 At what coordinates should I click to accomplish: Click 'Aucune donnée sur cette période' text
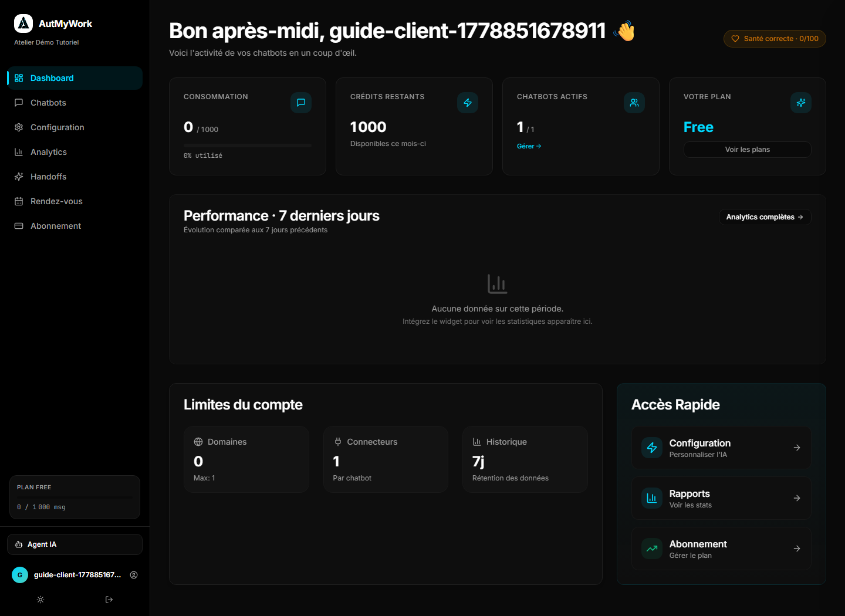coord(498,309)
